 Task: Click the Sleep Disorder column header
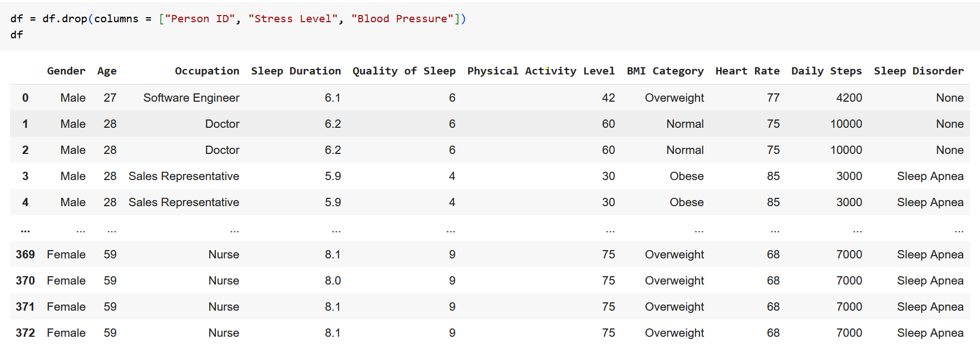click(918, 71)
